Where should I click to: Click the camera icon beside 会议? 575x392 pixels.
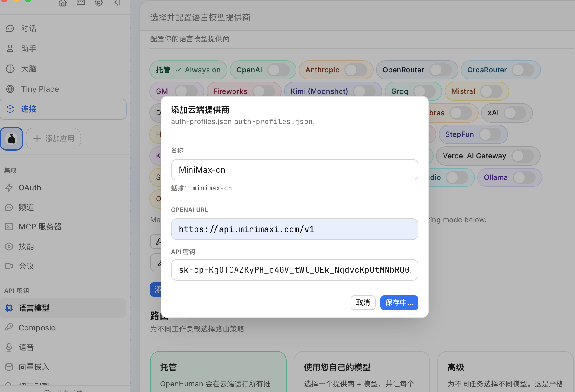click(9, 266)
